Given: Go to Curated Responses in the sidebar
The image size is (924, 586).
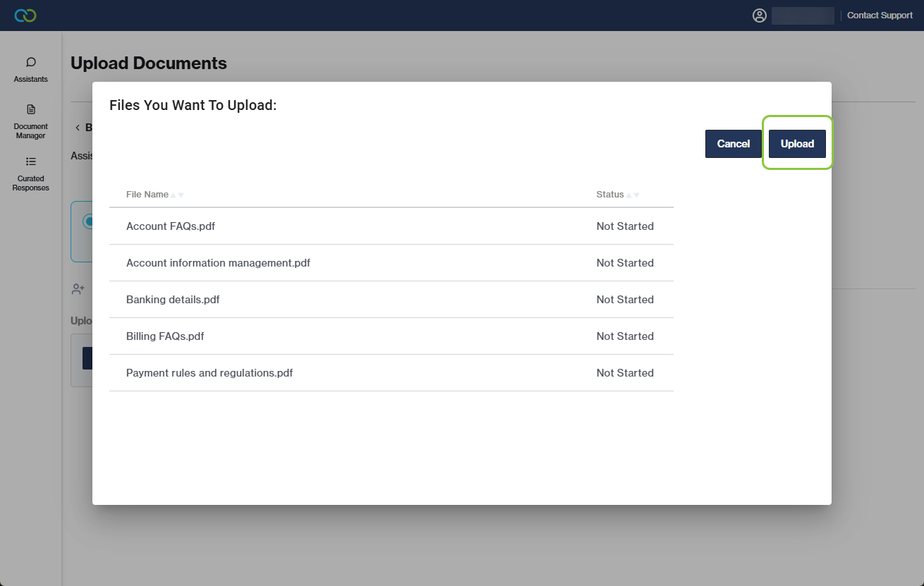Looking at the screenshot, I should pos(31,173).
